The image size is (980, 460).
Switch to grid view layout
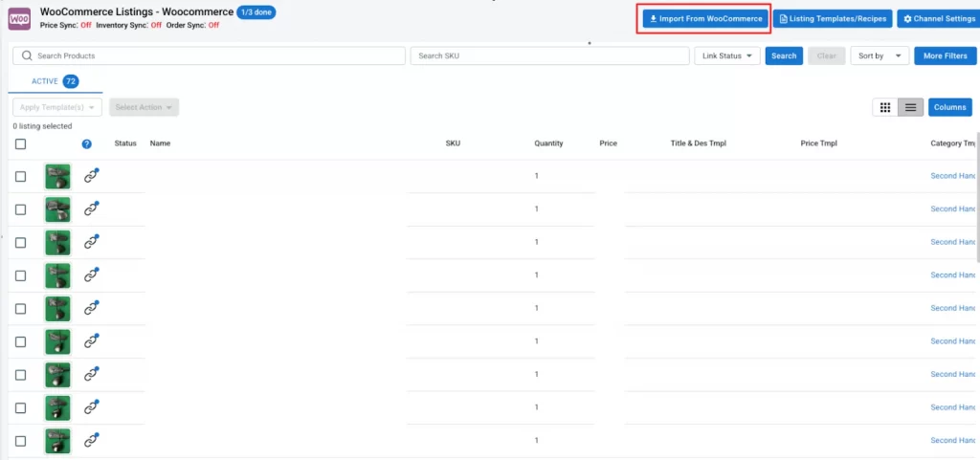pos(885,107)
